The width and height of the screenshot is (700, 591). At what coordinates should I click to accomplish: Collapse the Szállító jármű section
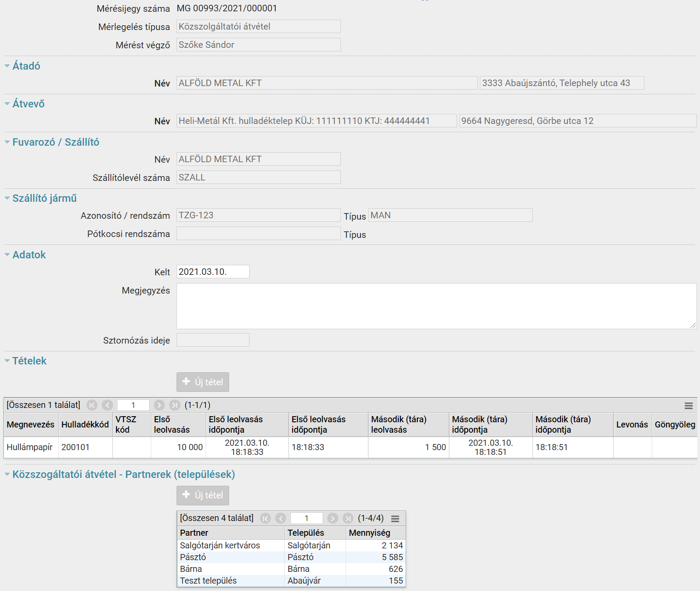[7, 198]
